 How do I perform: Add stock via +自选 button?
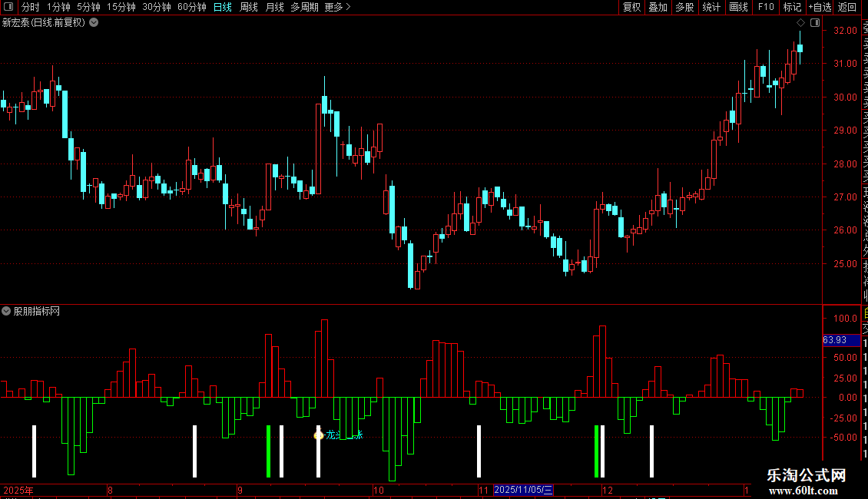tap(820, 7)
